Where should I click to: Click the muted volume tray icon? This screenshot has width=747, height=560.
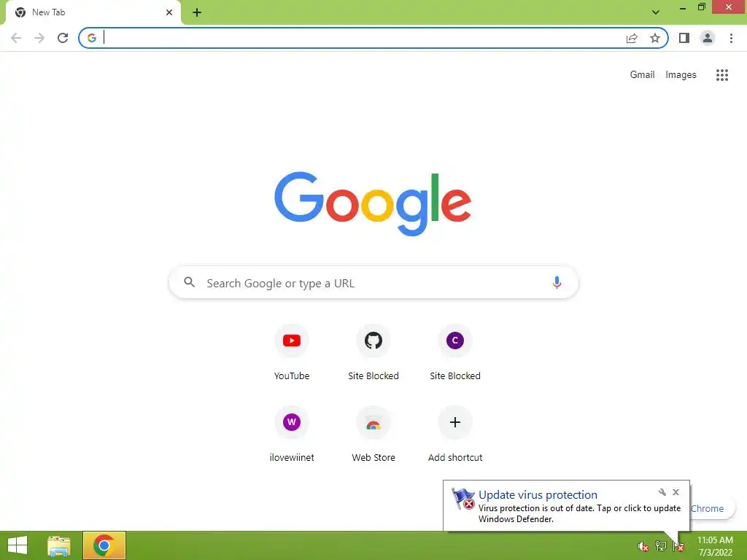643,546
